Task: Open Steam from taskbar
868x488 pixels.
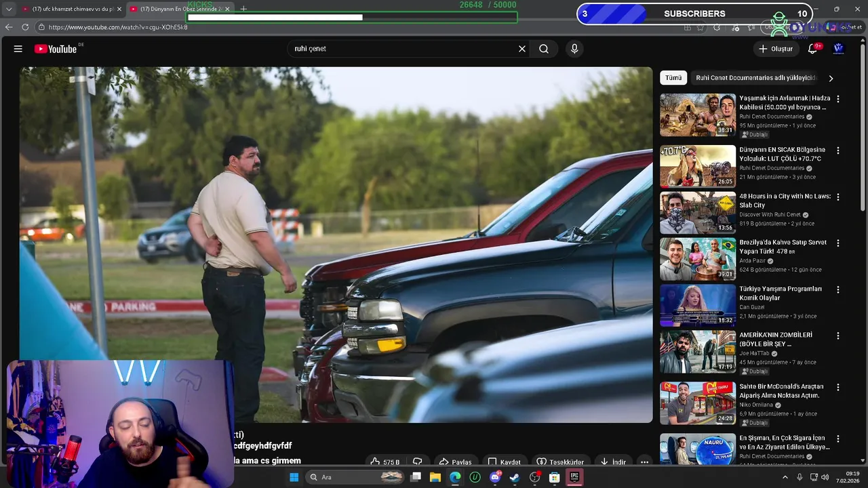Action: click(x=515, y=477)
